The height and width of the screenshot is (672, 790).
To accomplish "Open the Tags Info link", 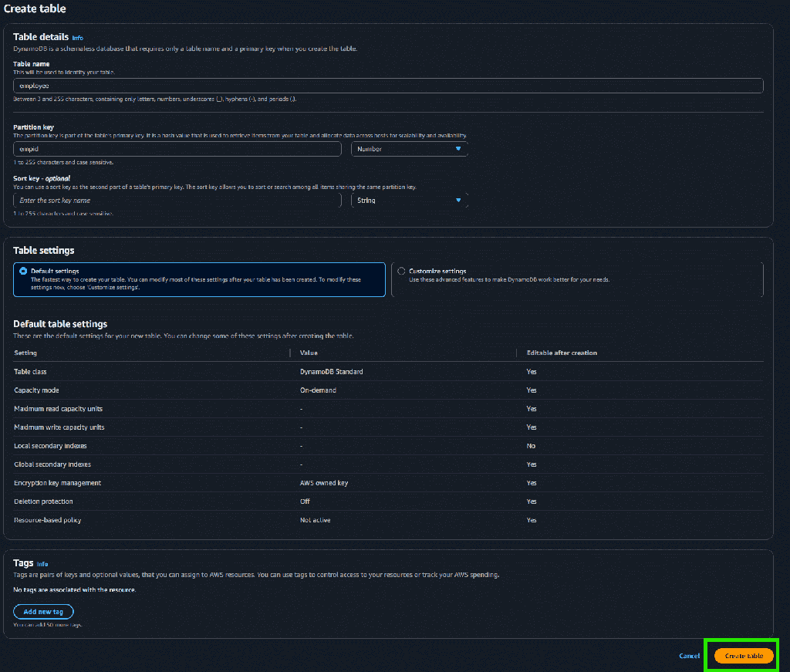I will (x=42, y=564).
